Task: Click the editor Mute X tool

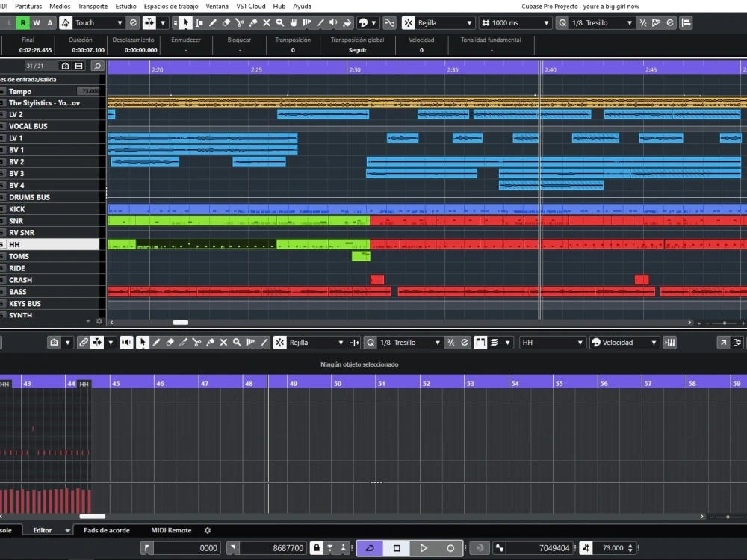Action: (x=223, y=343)
